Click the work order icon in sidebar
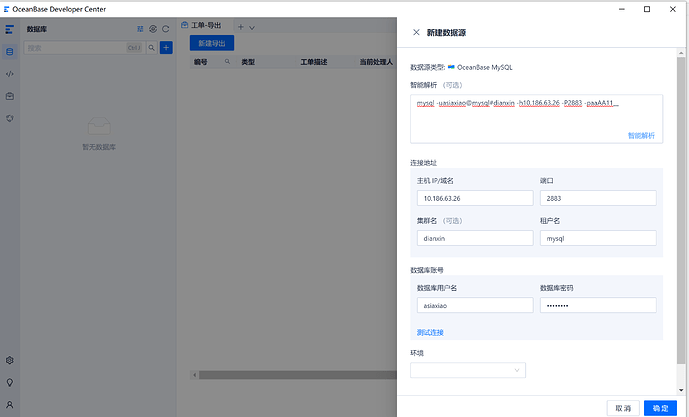The width and height of the screenshot is (689, 417). 10,96
